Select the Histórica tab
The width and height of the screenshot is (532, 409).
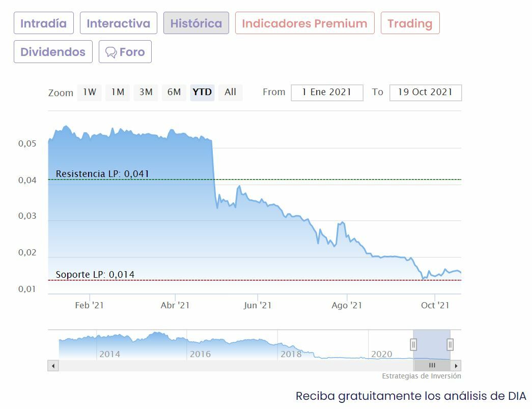pos(196,23)
